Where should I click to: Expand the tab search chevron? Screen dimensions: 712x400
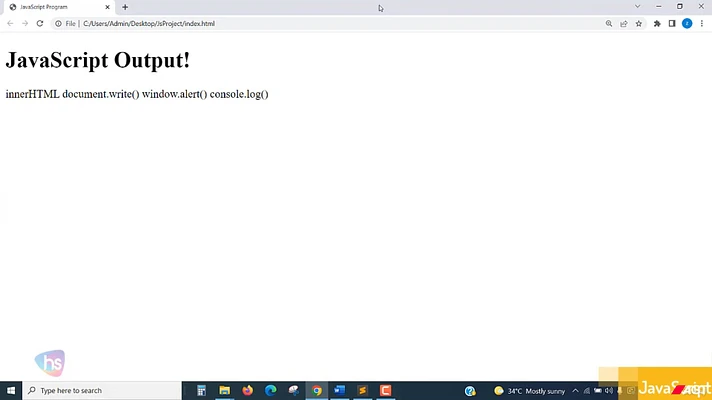[x=638, y=6]
